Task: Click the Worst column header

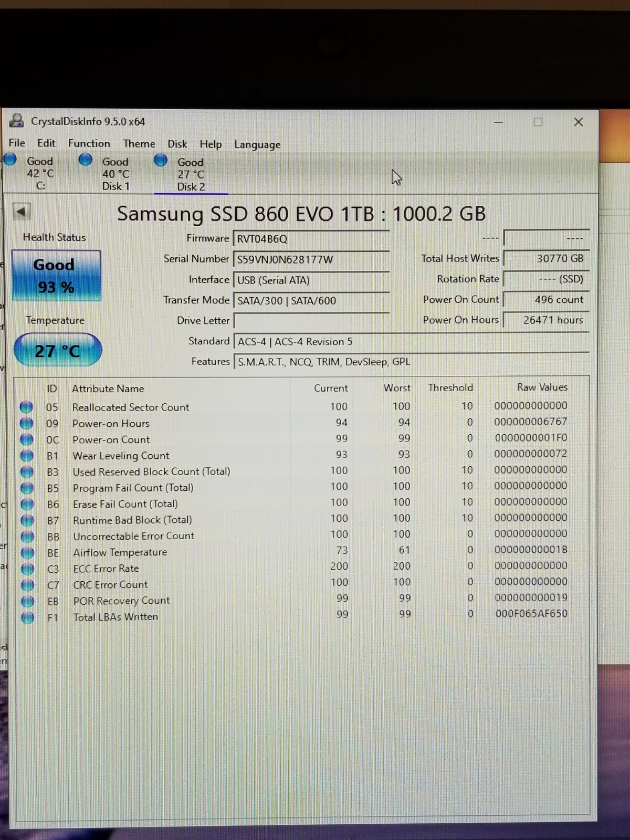Action: (x=397, y=387)
